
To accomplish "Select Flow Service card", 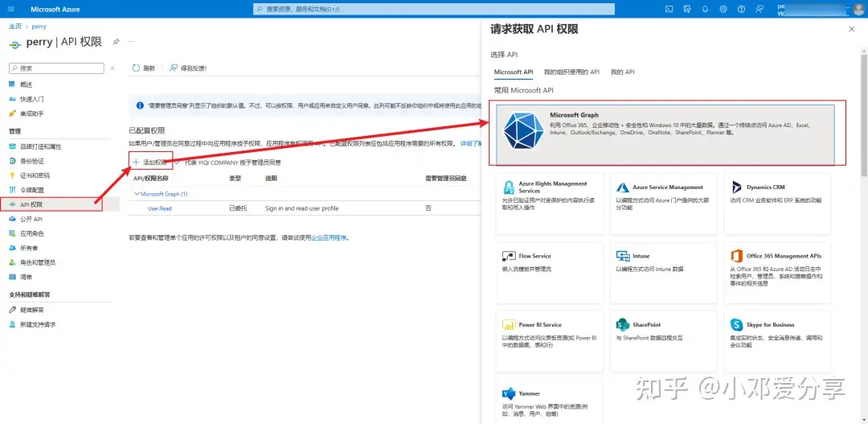I will click(551, 273).
